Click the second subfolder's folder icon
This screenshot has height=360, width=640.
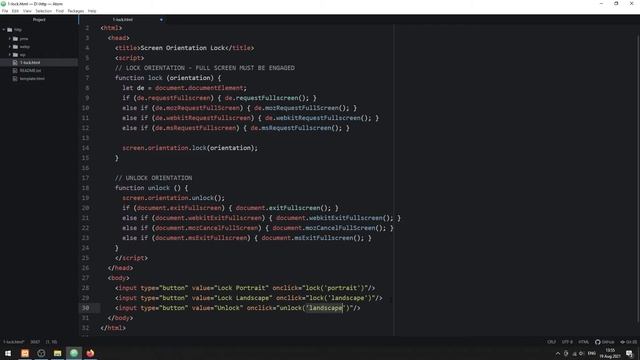point(16,47)
